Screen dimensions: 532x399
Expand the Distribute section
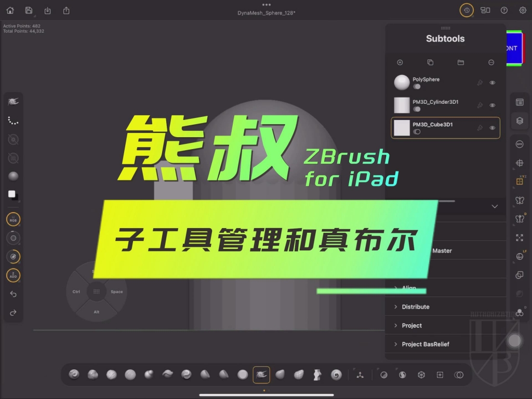click(445, 307)
